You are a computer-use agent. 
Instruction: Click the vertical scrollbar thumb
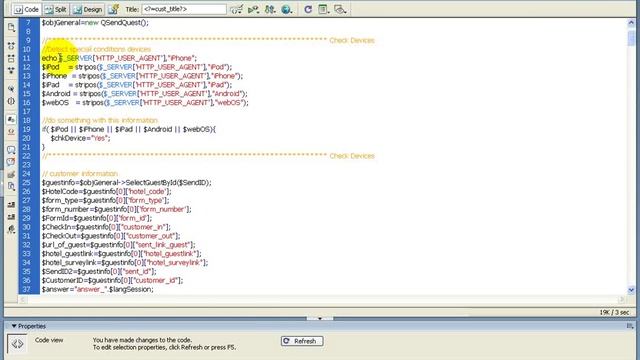tap(631, 38)
